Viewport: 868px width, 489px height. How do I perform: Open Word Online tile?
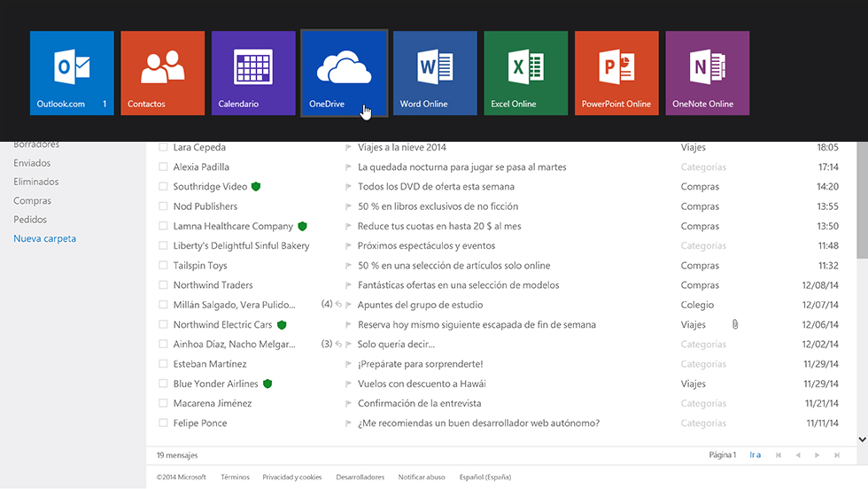pyautogui.click(x=435, y=74)
